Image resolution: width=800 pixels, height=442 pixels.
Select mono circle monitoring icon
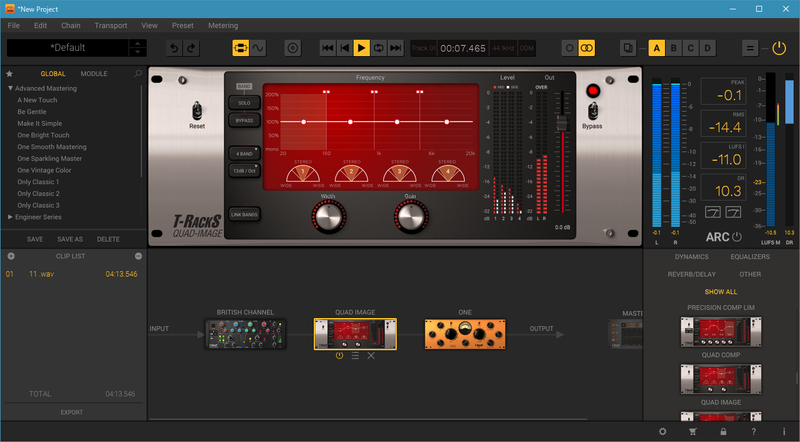pyautogui.click(x=569, y=48)
